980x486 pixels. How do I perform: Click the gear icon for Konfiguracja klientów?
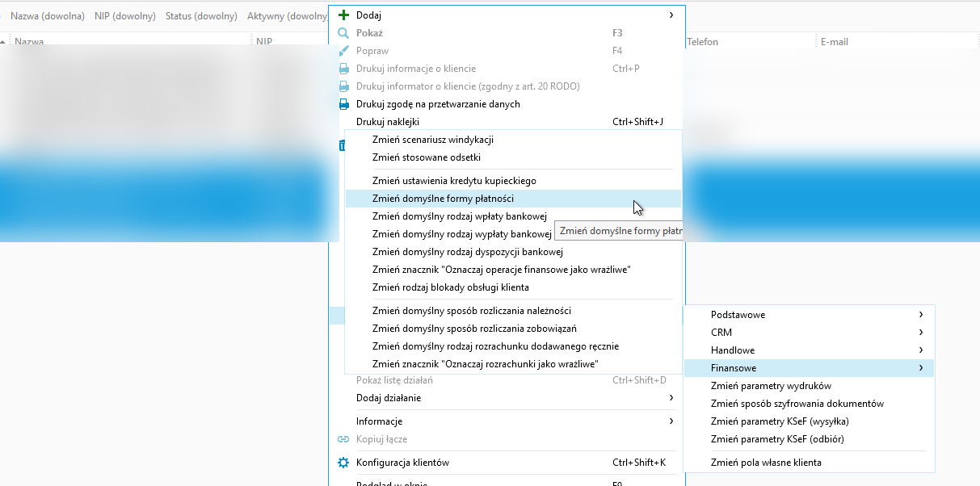343,463
